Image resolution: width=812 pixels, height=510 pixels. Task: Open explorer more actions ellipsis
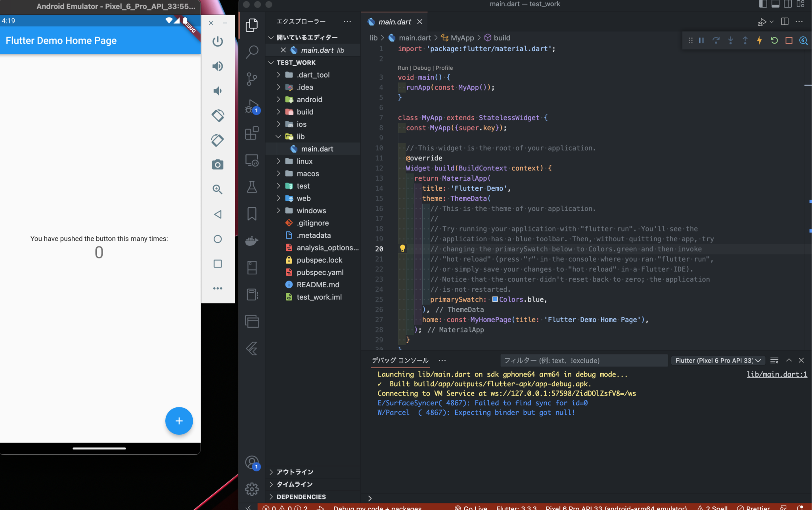pyautogui.click(x=347, y=21)
